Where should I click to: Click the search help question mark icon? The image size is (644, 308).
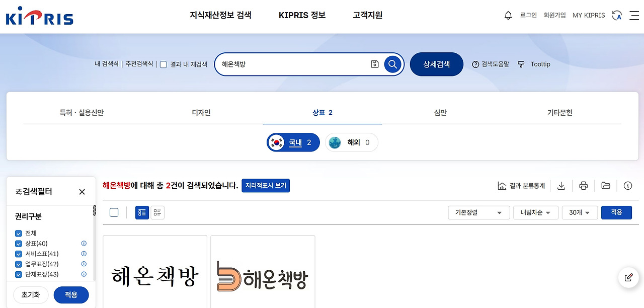[475, 64]
